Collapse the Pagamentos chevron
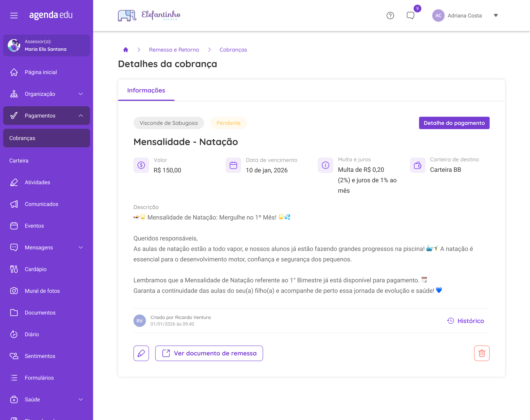The width and height of the screenshot is (530, 420). click(x=81, y=116)
